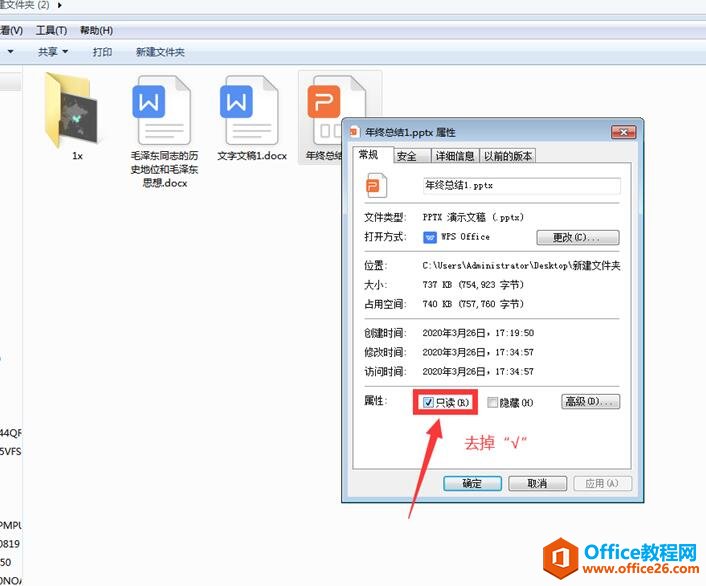The height and width of the screenshot is (586, 706).
Task: Click the size value 737 KB
Action: pos(473,285)
